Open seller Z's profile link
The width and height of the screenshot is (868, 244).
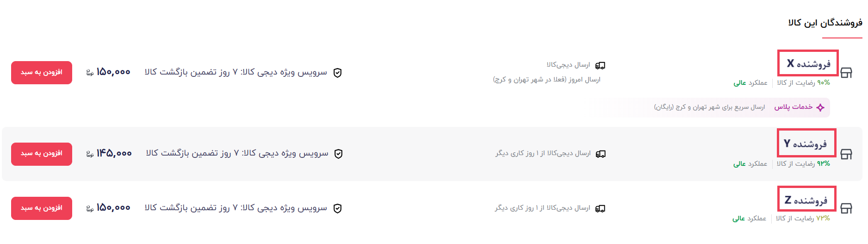point(806,200)
